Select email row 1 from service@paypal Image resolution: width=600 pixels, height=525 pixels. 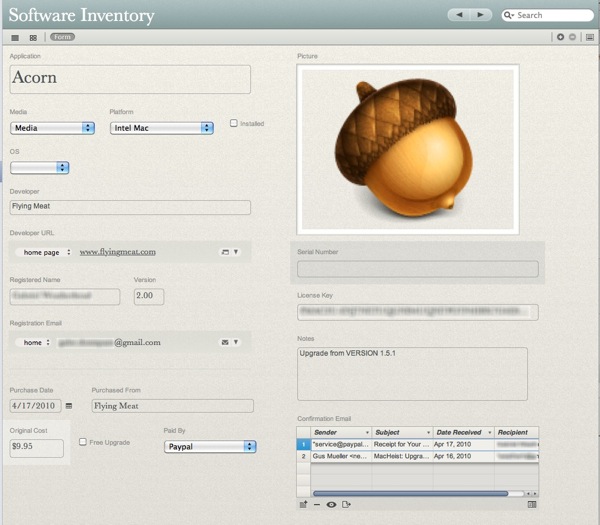click(417, 444)
